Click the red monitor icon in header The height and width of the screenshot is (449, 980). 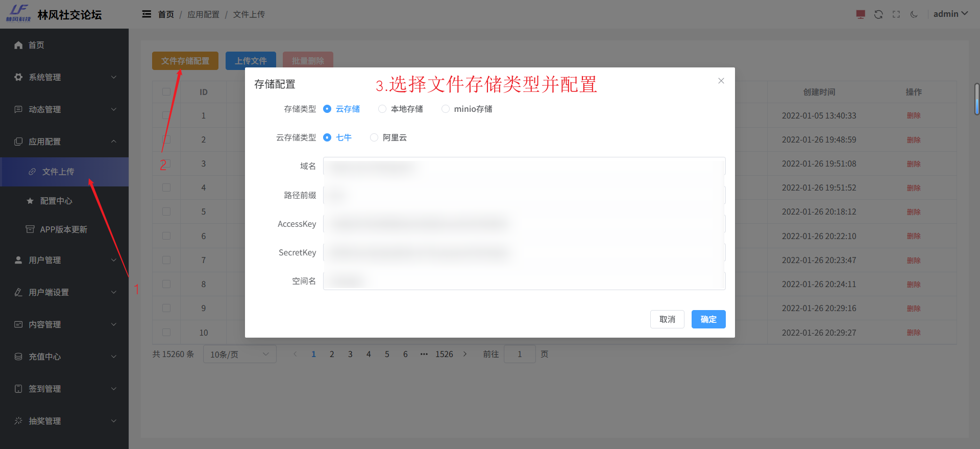pyautogui.click(x=861, y=14)
